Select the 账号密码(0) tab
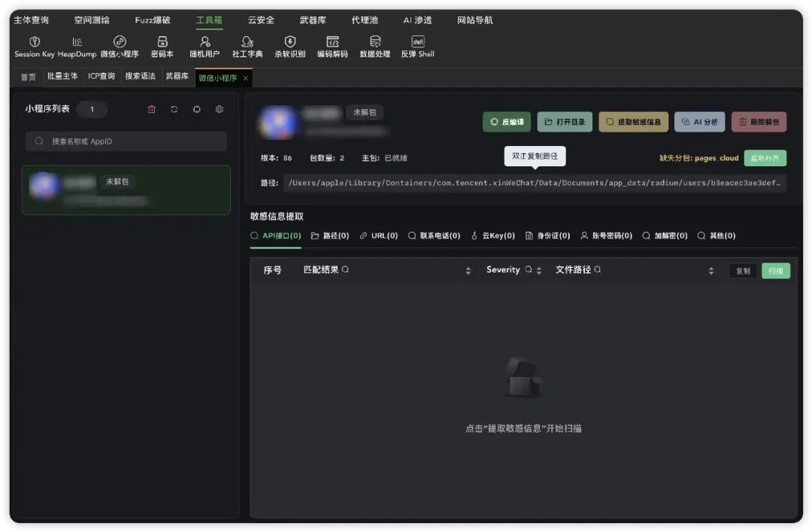Image resolution: width=812 pixels, height=532 pixels. [x=607, y=236]
